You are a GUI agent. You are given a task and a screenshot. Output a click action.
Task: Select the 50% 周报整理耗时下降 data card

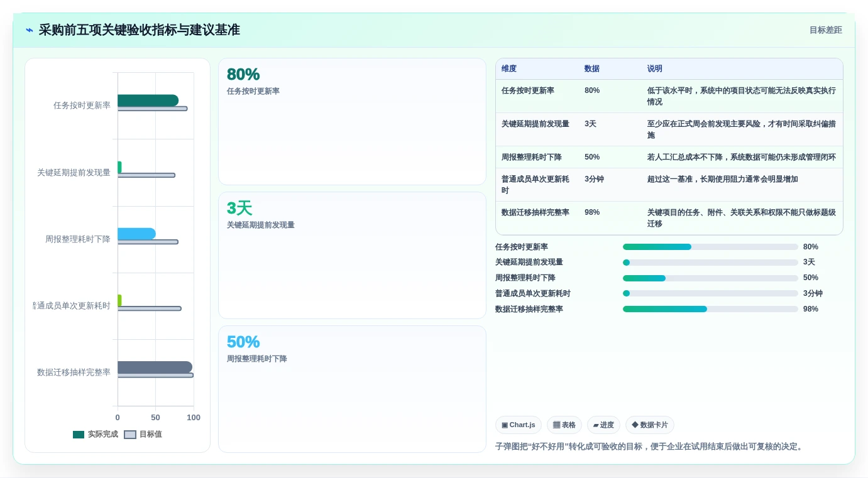pos(352,389)
